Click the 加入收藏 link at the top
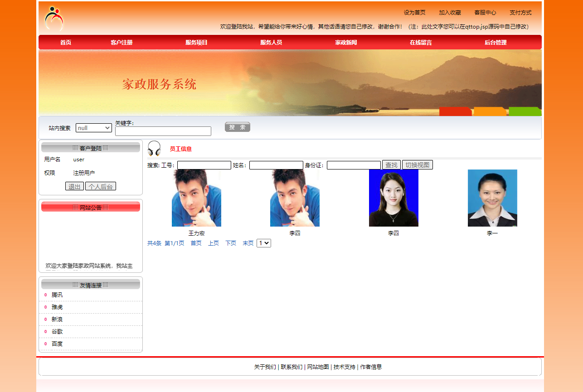The width and height of the screenshot is (583, 392). click(450, 13)
